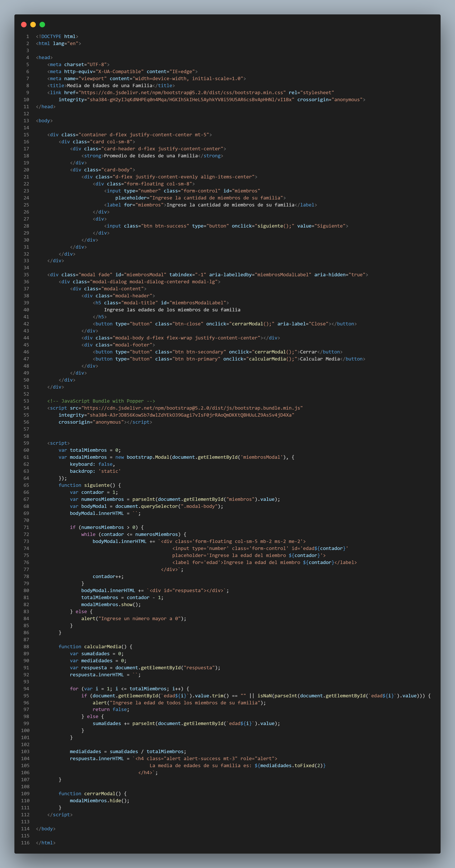Click the 'return false;' line

(111, 709)
